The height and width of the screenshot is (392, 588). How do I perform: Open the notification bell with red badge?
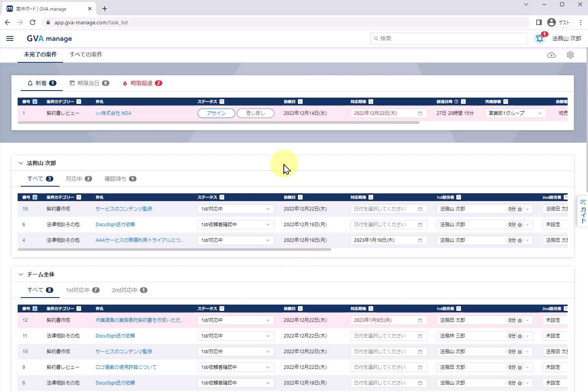(x=540, y=38)
